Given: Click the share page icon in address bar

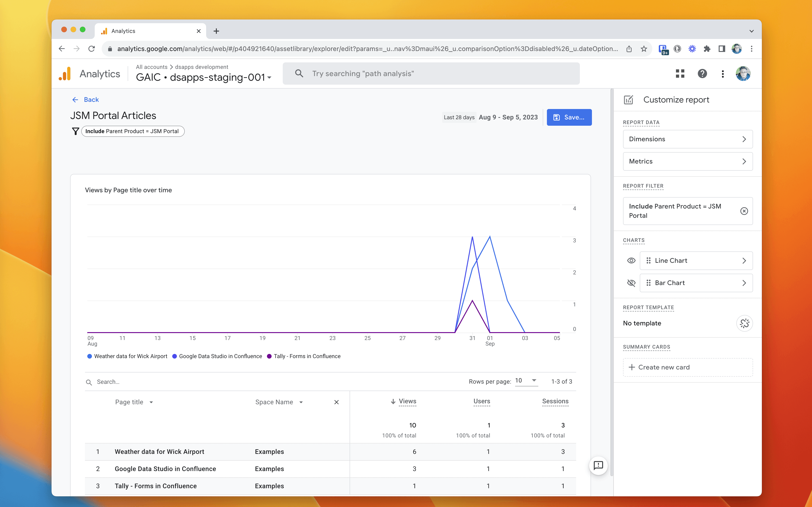Looking at the screenshot, I should coord(629,49).
